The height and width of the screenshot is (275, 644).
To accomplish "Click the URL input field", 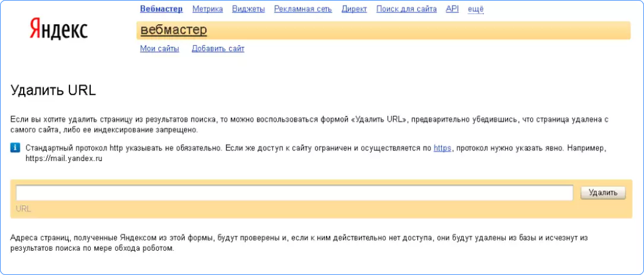I will (294, 193).
